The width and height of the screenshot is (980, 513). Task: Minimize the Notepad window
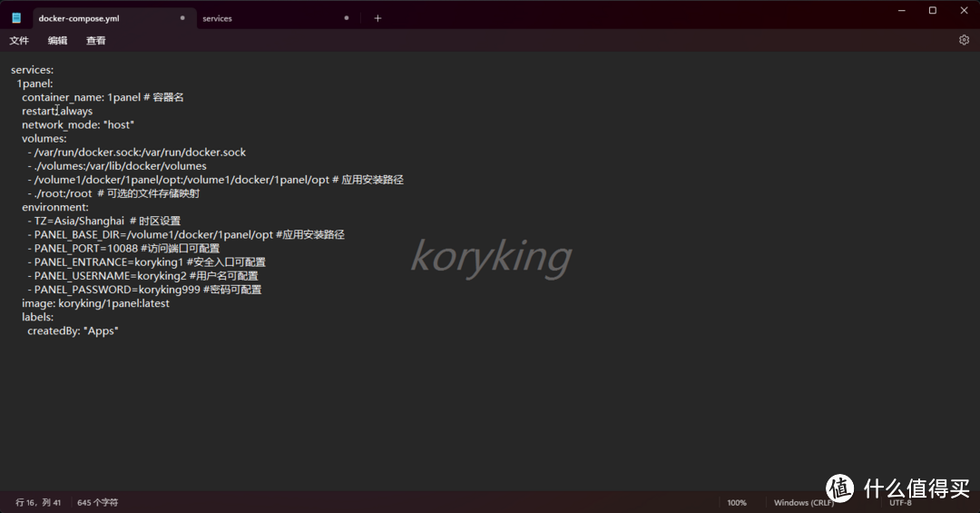coord(902,11)
